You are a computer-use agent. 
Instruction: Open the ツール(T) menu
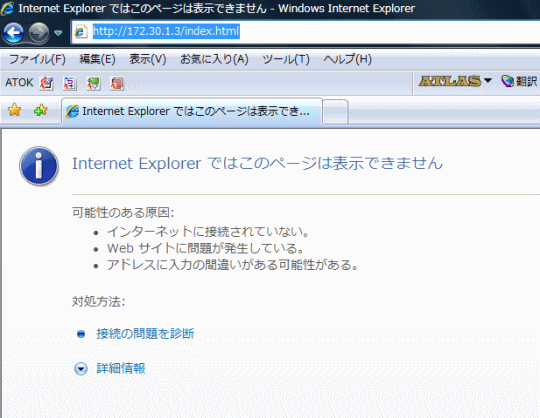tap(286, 59)
